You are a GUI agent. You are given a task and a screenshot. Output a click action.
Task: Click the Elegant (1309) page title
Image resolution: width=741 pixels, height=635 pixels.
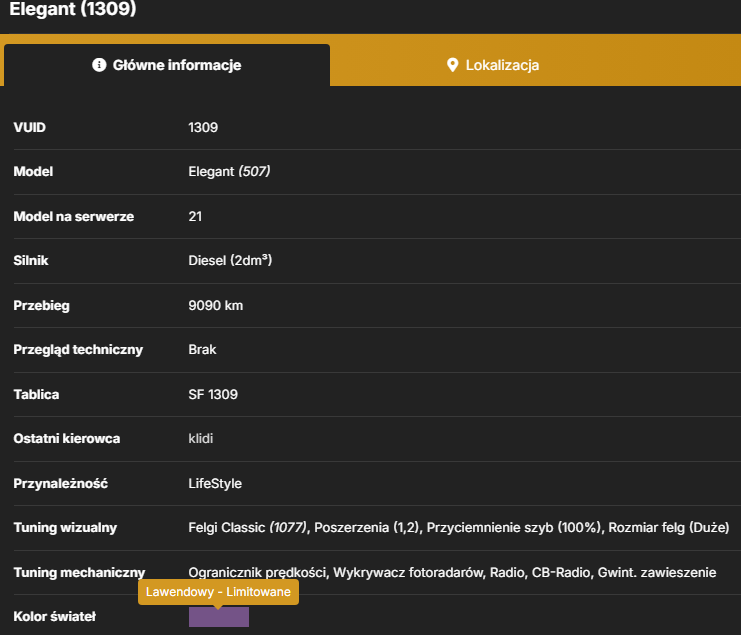tap(73, 9)
